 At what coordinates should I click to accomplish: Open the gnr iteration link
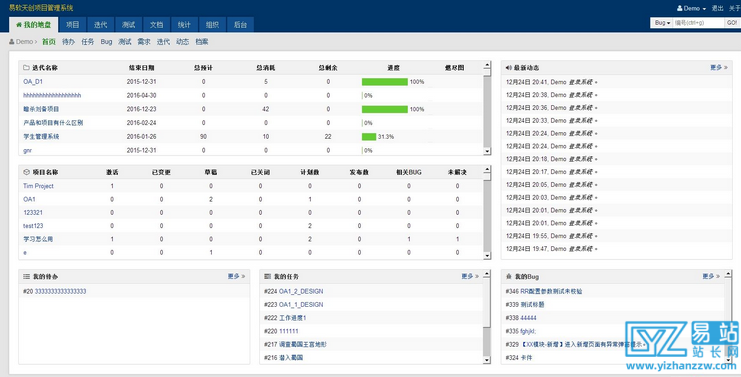27,150
